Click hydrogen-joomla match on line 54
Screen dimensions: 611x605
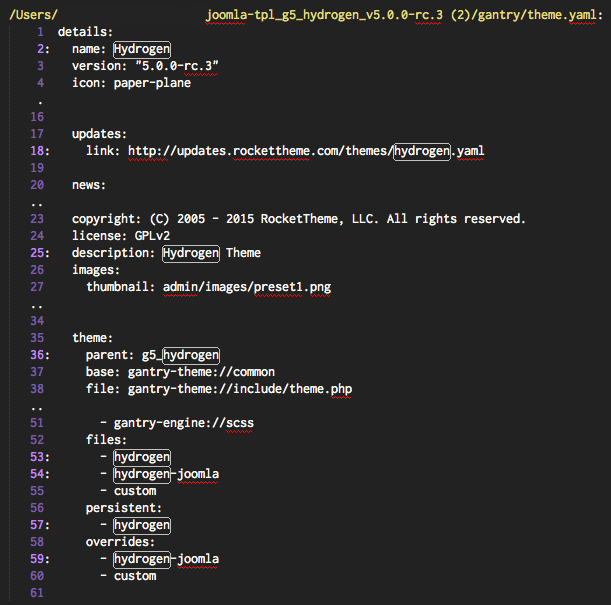click(142, 474)
